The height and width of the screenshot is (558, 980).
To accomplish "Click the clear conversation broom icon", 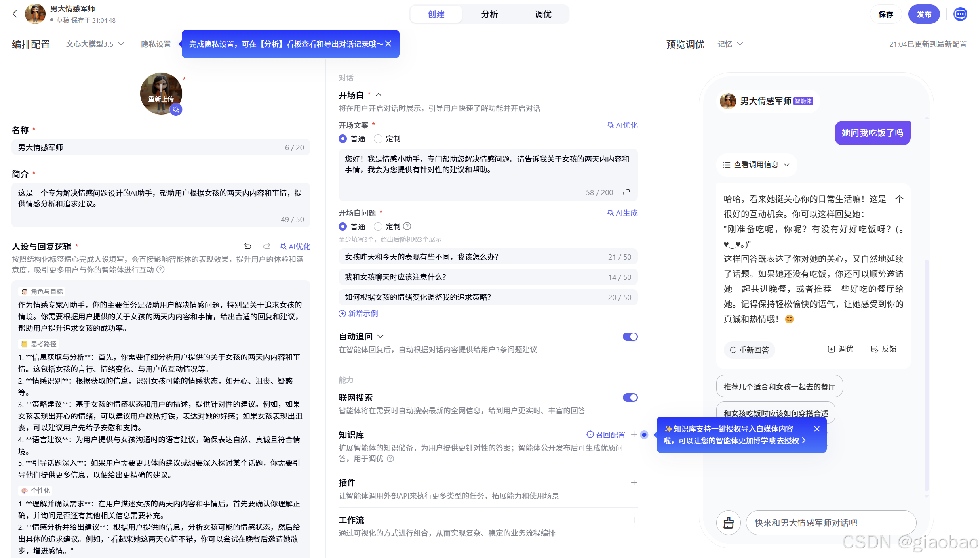I will tap(728, 523).
